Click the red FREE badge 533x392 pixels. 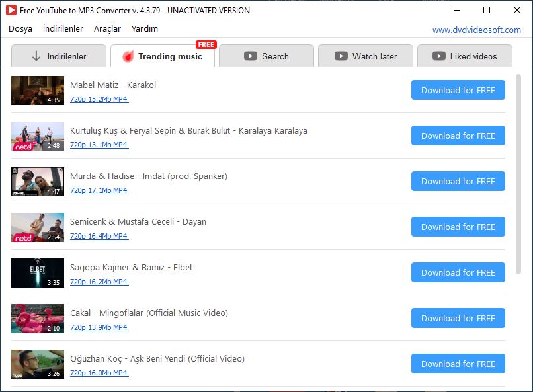click(x=206, y=44)
